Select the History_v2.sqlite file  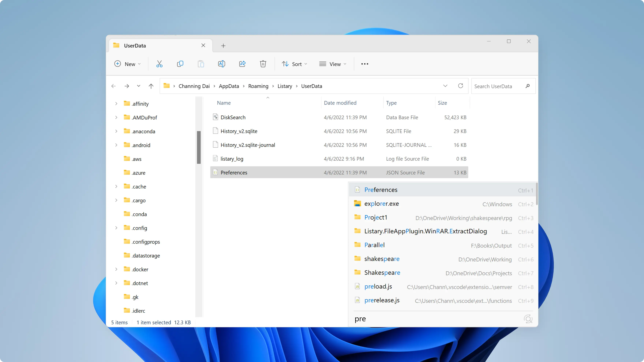tap(339, 131)
